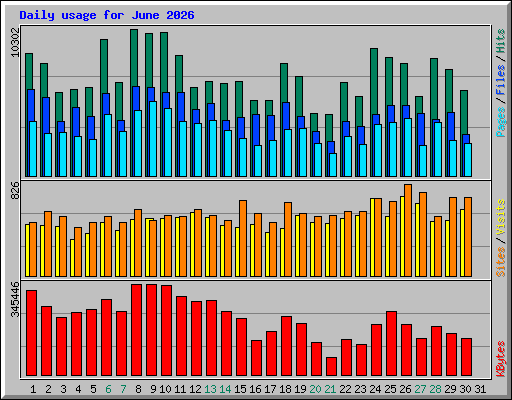Click day label "15" on the x-axis
This screenshot has height=400, width=512.
(240, 389)
